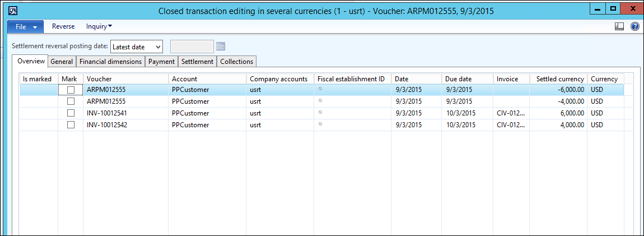Click the view layout icon beside Help
Screen dimensions: 644x236
619,26
